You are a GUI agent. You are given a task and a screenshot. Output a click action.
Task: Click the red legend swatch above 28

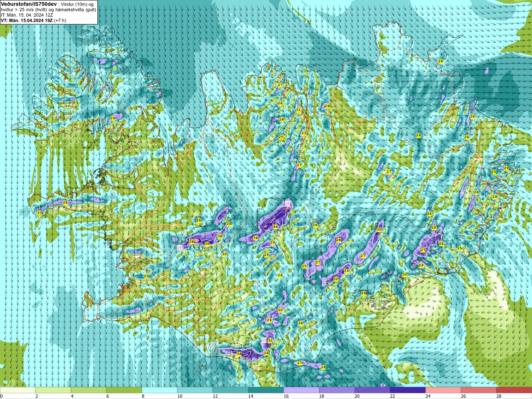point(514,390)
